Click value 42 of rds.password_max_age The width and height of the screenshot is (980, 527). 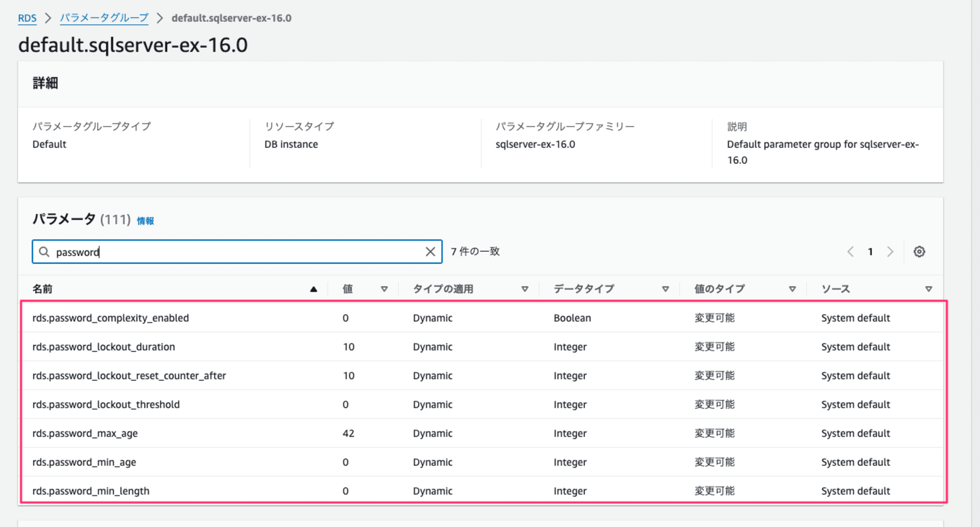coord(348,433)
